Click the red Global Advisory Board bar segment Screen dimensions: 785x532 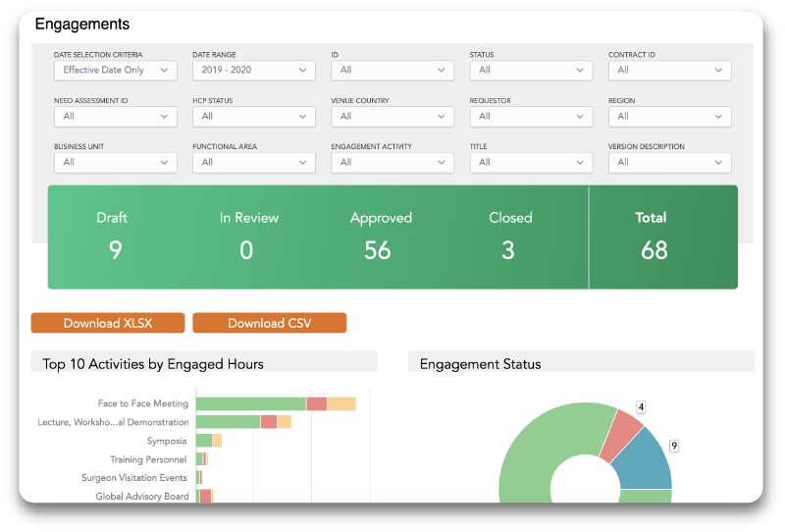205,496
